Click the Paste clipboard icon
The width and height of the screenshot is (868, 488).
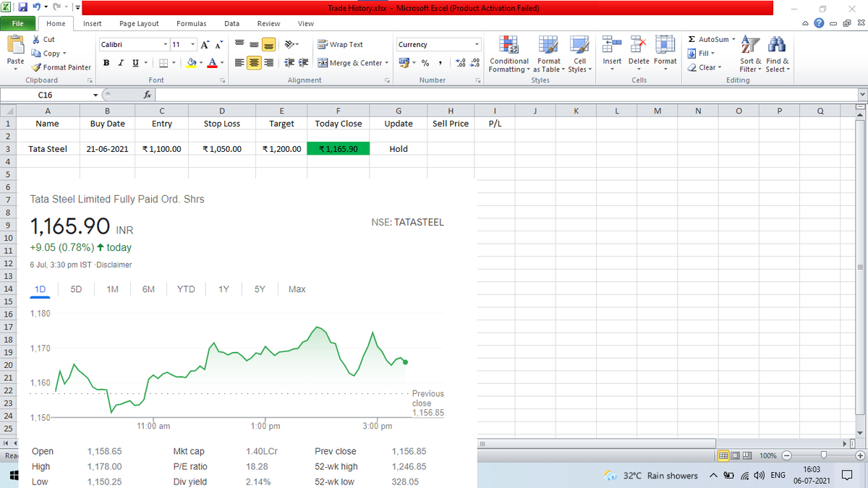15,46
